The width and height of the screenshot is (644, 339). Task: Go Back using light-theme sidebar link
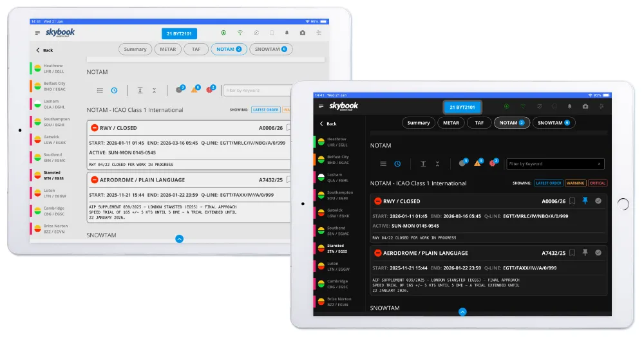click(44, 50)
